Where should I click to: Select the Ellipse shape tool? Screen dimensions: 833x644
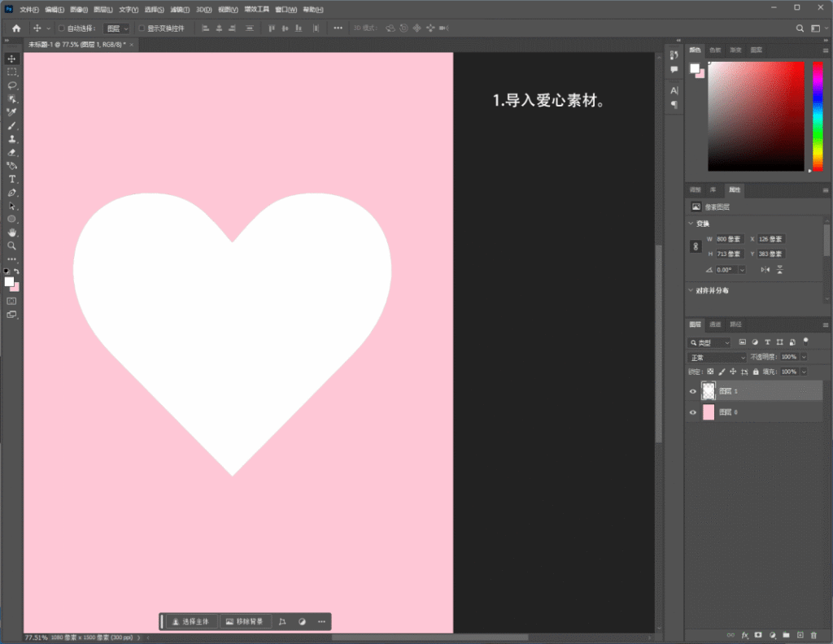pyautogui.click(x=11, y=220)
